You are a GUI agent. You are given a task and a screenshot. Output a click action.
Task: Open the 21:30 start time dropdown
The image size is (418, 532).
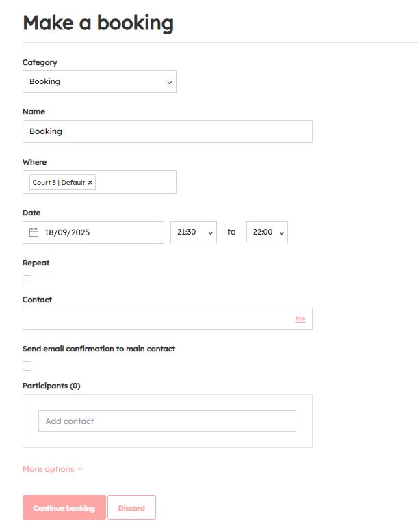pos(193,232)
